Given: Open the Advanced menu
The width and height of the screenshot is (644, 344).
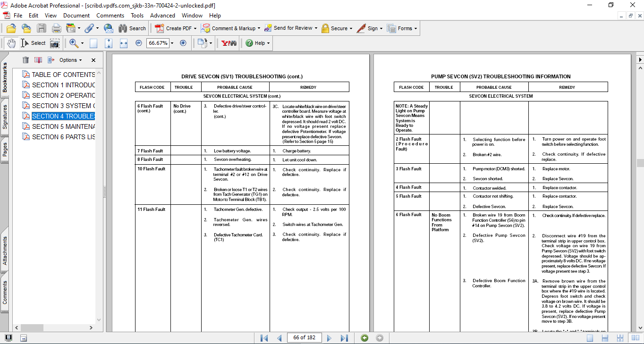Looking at the screenshot, I should [x=162, y=16].
